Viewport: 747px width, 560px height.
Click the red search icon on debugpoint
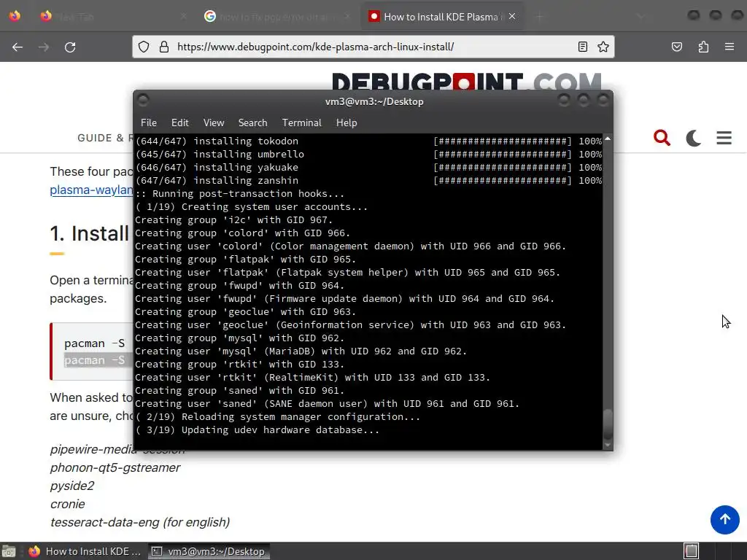662,138
